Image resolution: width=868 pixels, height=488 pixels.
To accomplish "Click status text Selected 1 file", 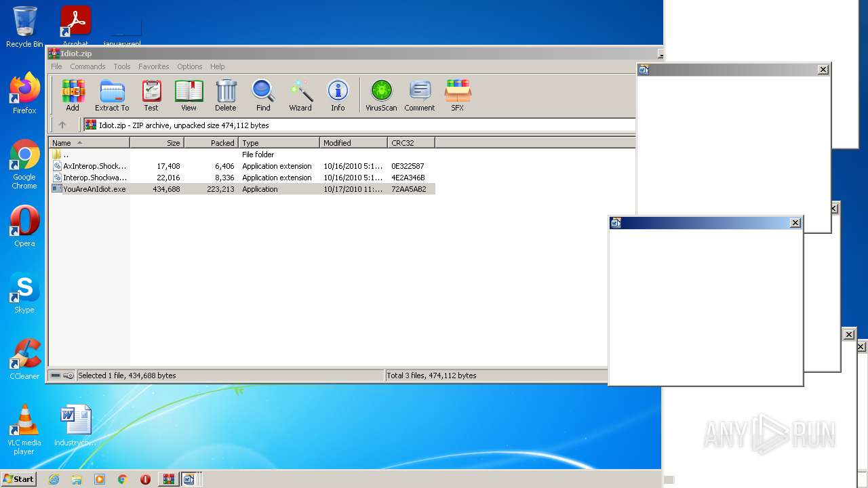I will pyautogui.click(x=127, y=375).
